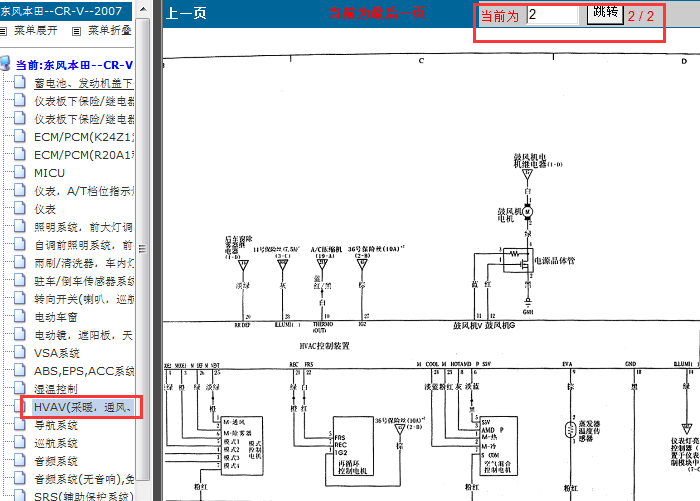Click the page icon beside ABS,EPS,ACC系统
Image resolution: width=700 pixels, height=501 pixels.
pos(20,370)
